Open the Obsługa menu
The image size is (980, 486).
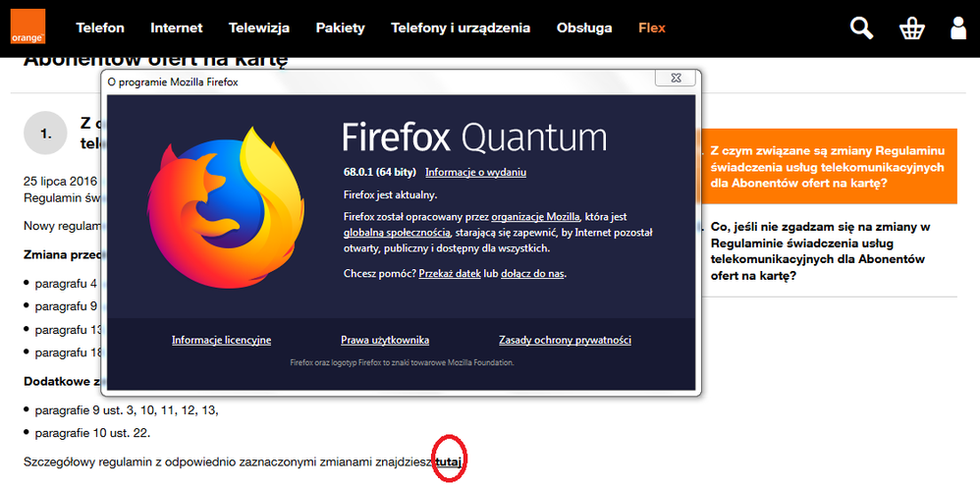[584, 28]
